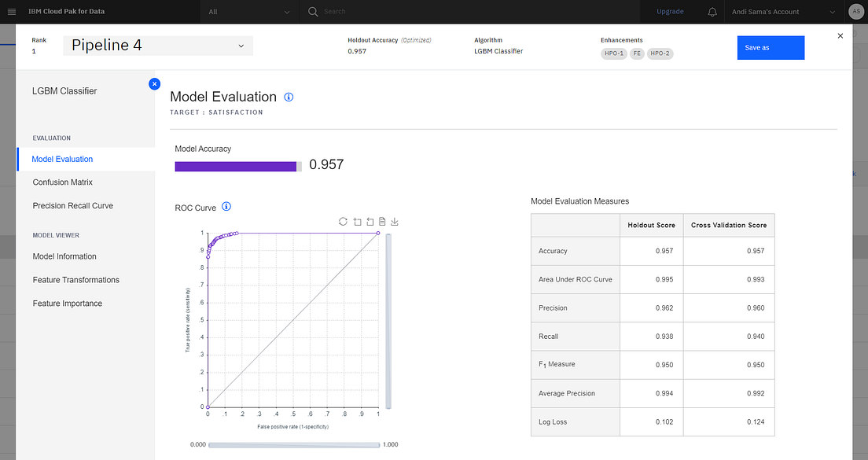Click the Upgrade link

(x=669, y=11)
